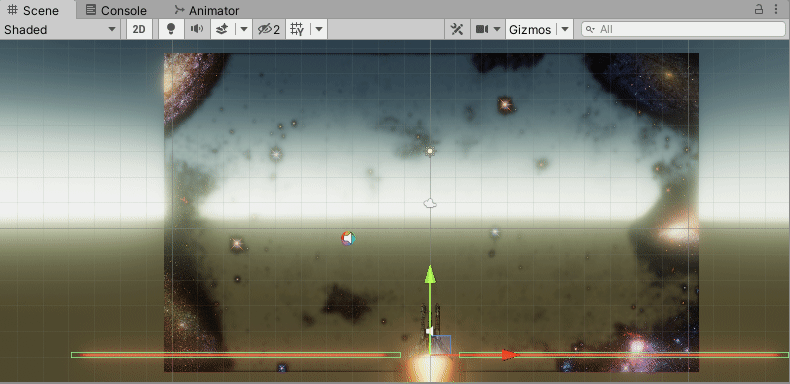Lock the Scene panel with padlock icon
The image size is (790, 384).
point(759,9)
